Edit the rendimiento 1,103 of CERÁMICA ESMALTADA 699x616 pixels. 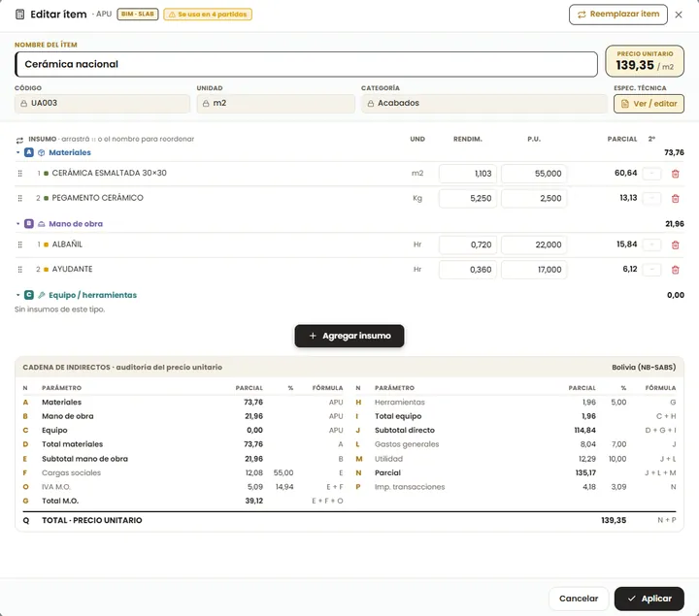click(x=468, y=174)
